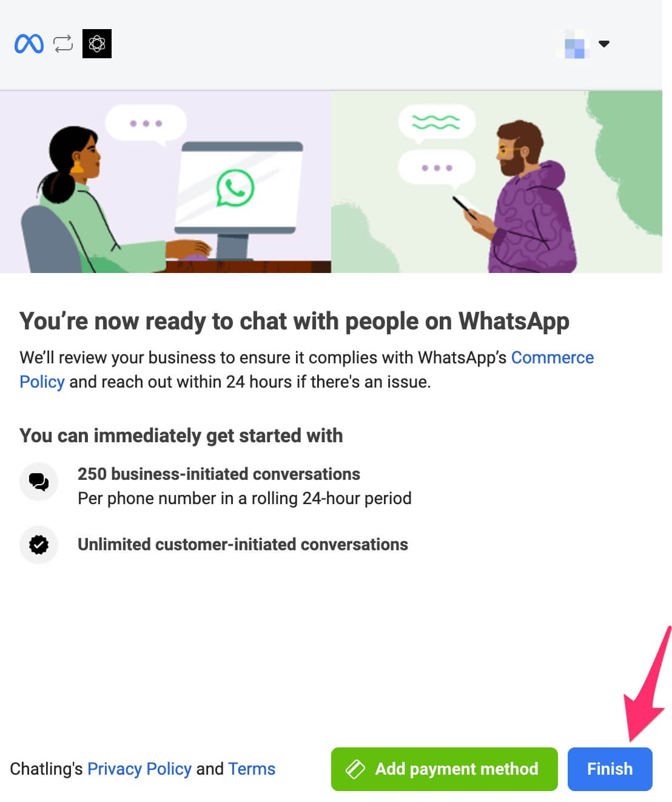The width and height of the screenshot is (672, 802).
Task: Click the verified checkmark badge icon
Action: click(39, 545)
